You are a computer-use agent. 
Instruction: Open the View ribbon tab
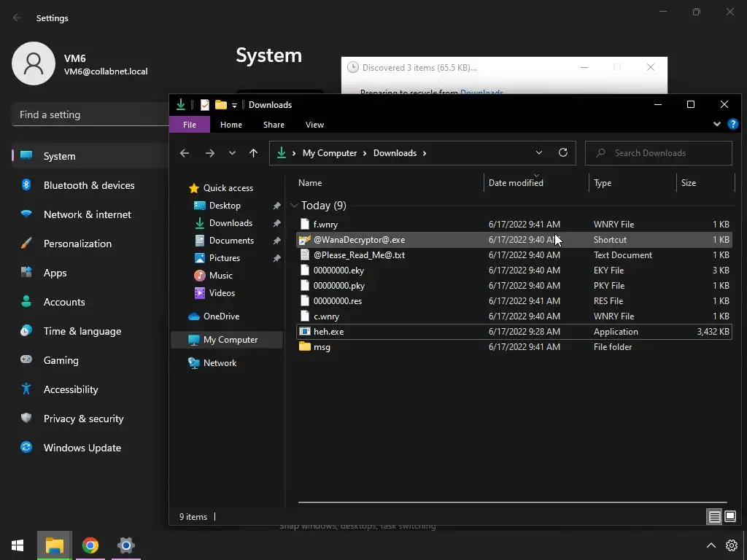(314, 125)
